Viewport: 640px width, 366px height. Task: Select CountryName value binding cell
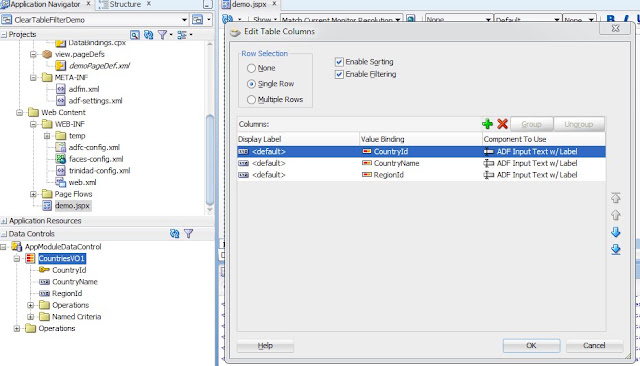pyautogui.click(x=421, y=163)
